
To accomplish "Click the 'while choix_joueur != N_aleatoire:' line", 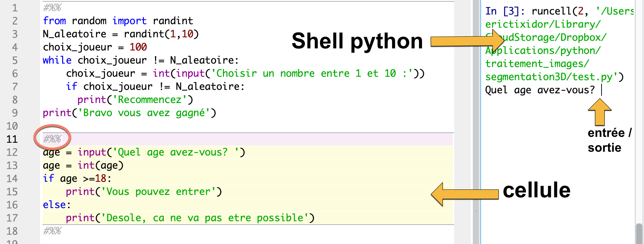I will tap(140, 60).
